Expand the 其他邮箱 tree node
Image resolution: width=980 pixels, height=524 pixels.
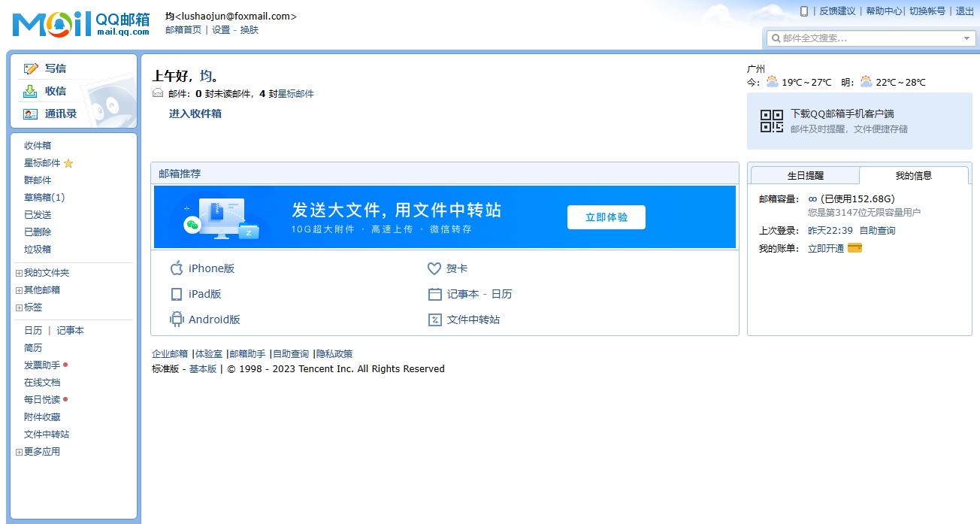19,290
